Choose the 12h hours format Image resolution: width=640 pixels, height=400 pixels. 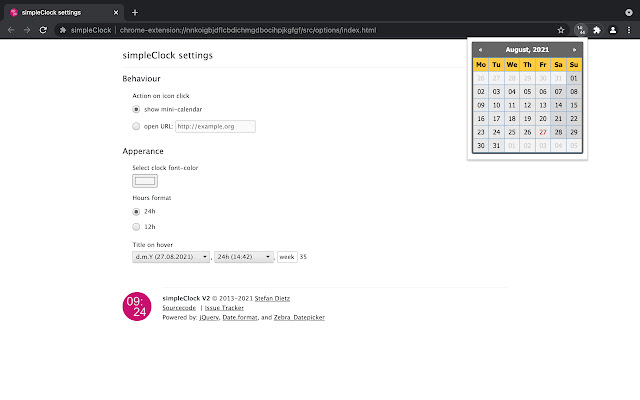137,227
